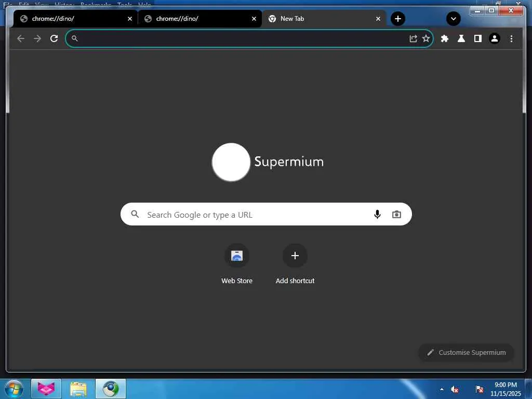This screenshot has height=399, width=532.
Task: Open a new tab with plus button
Action: pos(398,19)
